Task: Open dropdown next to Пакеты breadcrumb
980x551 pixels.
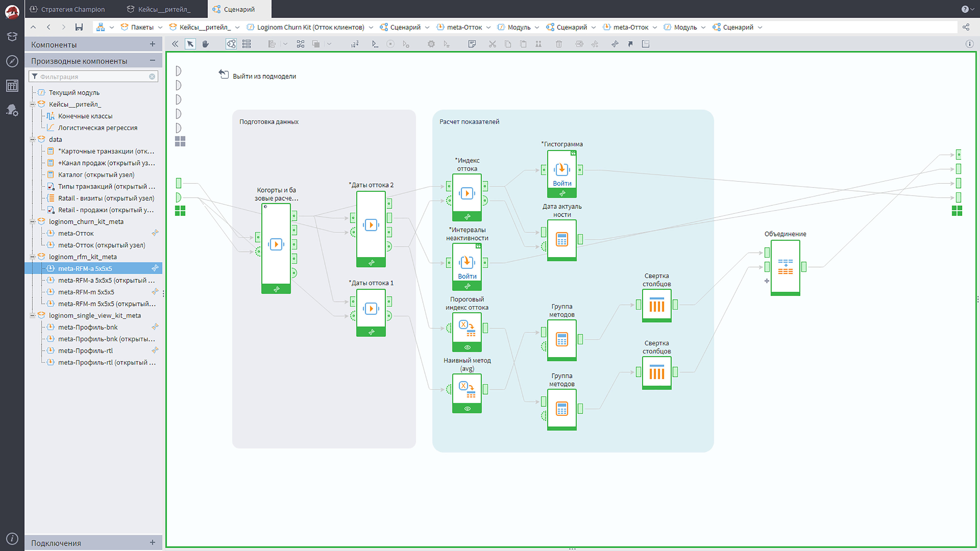Action: pos(160,27)
